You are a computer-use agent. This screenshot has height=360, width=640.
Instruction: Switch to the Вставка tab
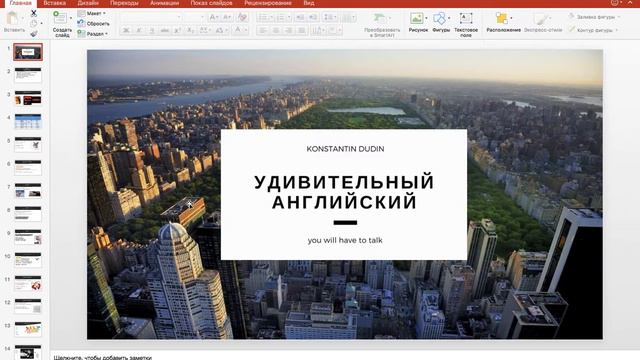point(54,3)
